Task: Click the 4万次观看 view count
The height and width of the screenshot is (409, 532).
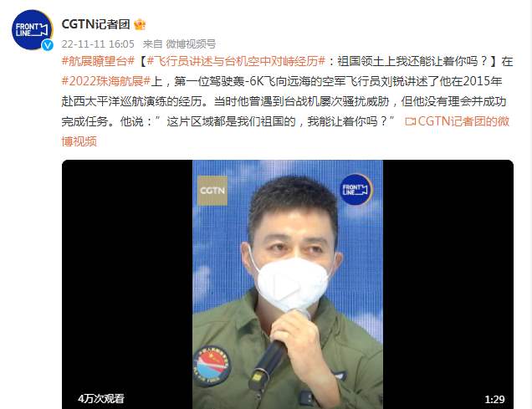Action: tap(101, 398)
